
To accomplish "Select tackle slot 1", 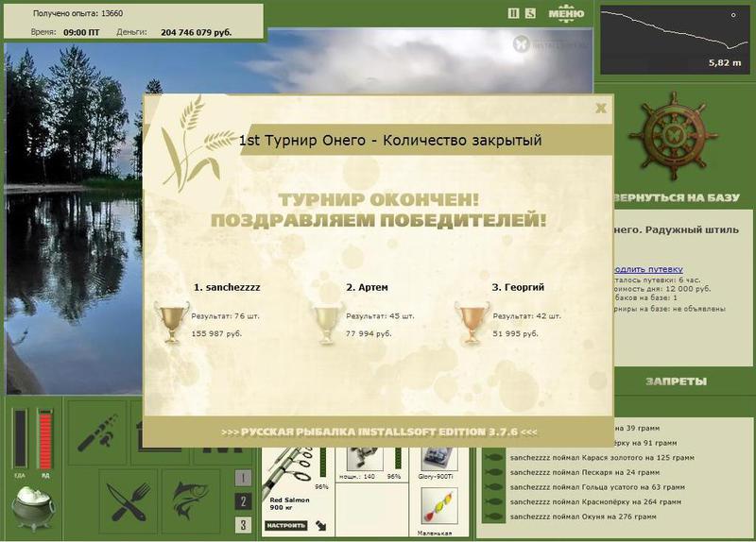I will pyautogui.click(x=243, y=479).
